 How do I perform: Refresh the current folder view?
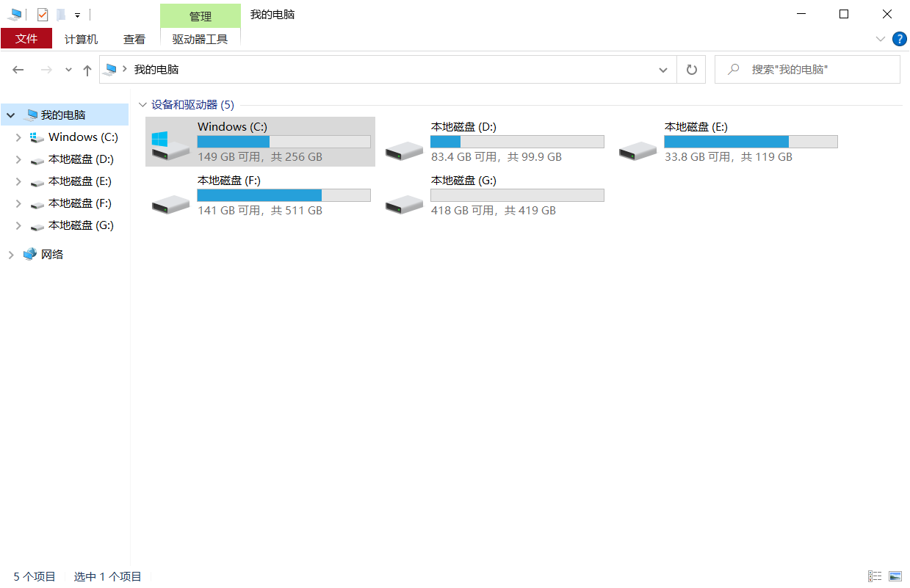coord(691,70)
